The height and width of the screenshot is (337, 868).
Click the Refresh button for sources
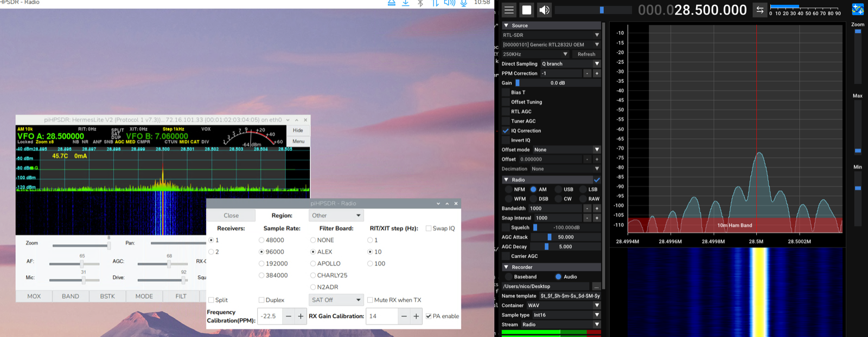tap(586, 54)
